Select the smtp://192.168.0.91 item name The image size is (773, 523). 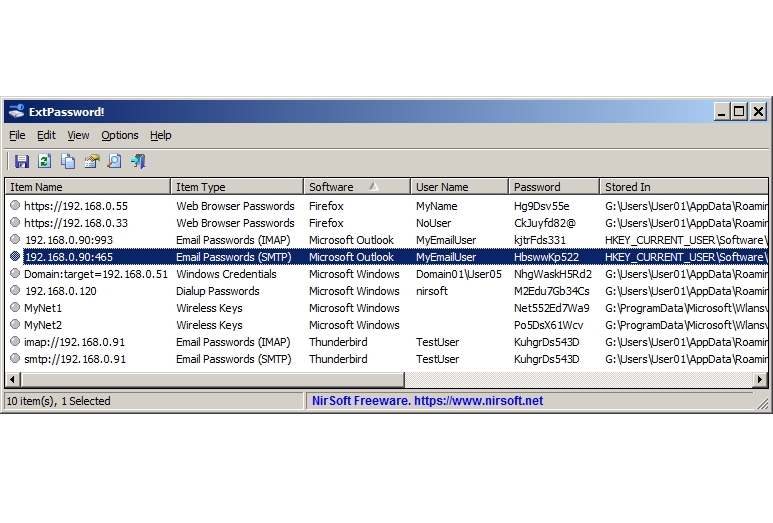75,359
